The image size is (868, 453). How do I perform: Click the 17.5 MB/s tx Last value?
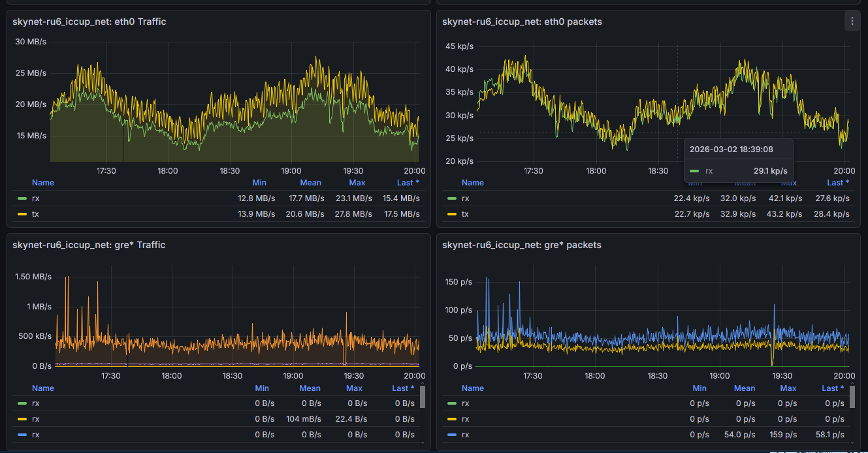pyautogui.click(x=401, y=214)
